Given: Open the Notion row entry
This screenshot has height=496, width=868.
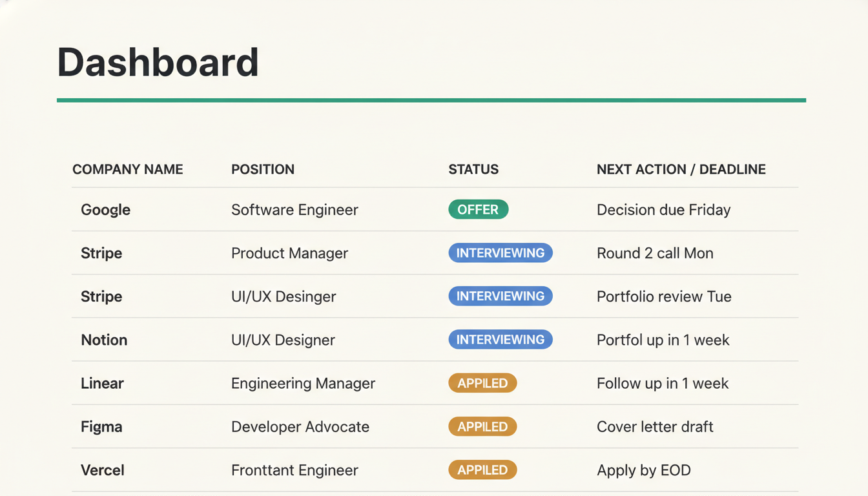Looking at the screenshot, I should click(104, 340).
